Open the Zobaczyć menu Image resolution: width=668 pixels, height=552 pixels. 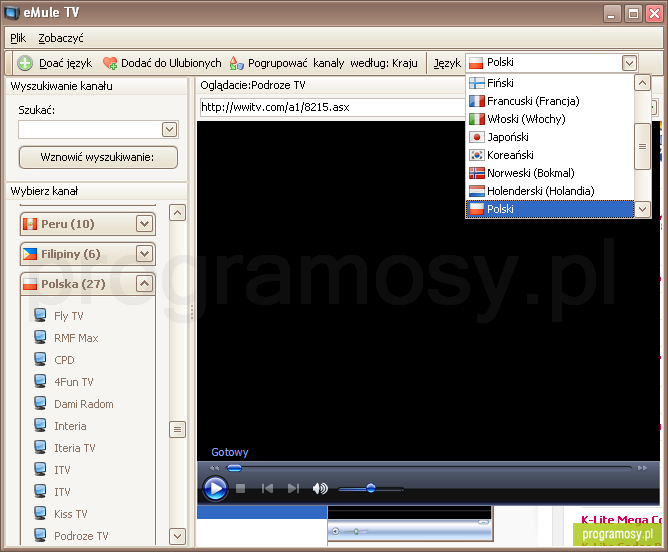point(61,38)
